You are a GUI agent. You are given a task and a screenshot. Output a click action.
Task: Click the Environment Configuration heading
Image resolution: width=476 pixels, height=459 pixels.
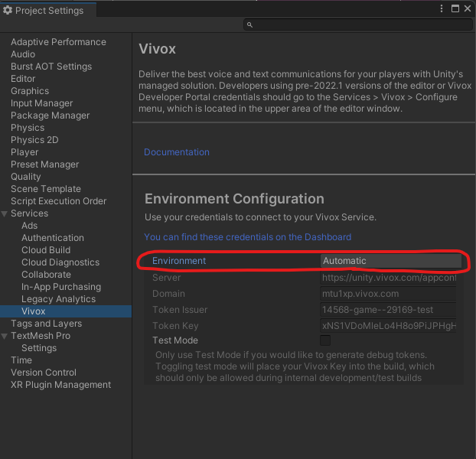[x=234, y=199]
